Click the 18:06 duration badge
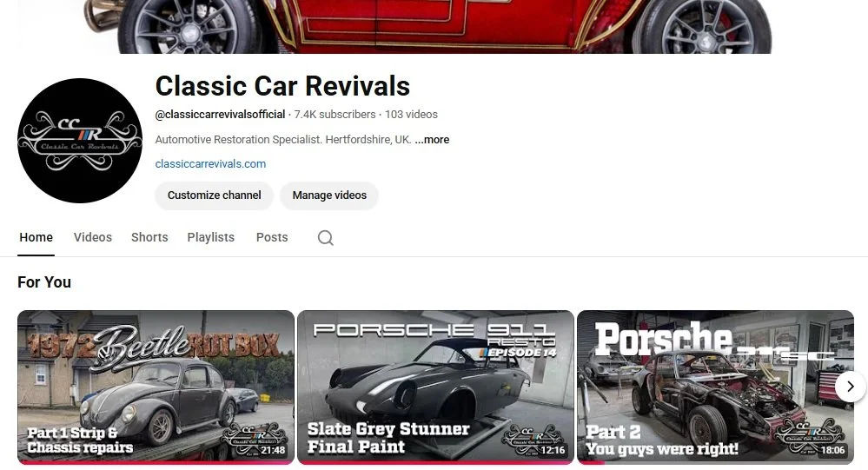Image resolution: width=868 pixels, height=470 pixels. pos(833,451)
